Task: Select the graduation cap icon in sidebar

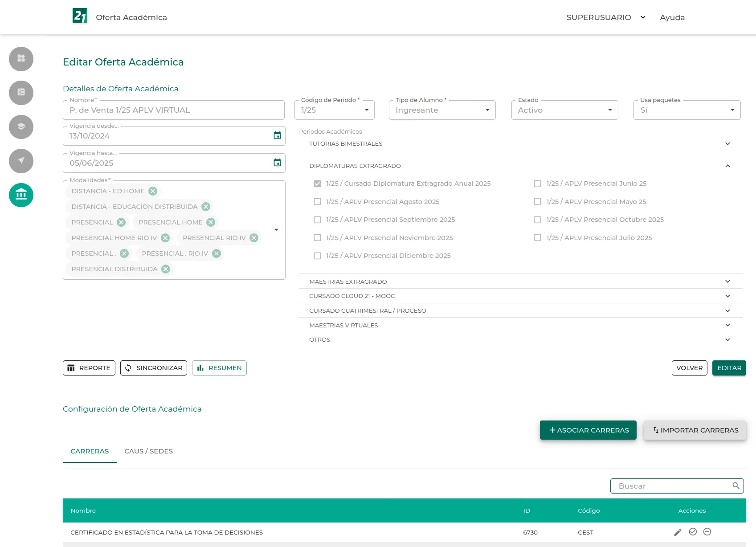Action: pyautogui.click(x=20, y=127)
